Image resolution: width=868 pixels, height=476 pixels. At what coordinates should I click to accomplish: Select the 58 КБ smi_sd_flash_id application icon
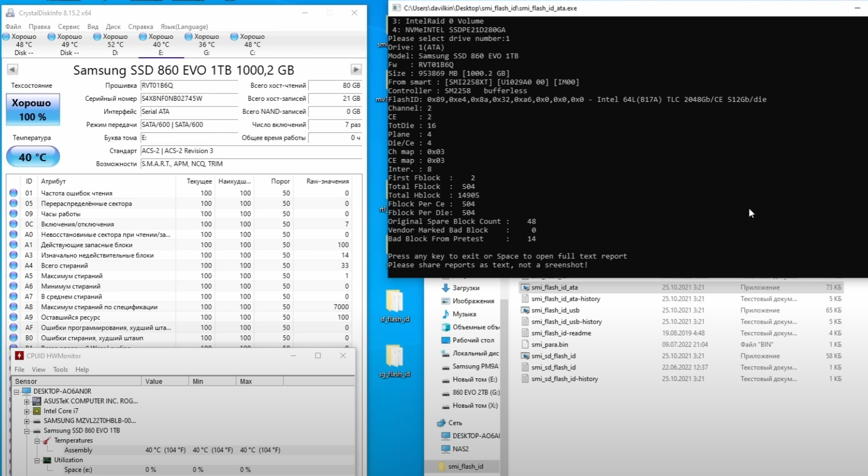point(525,356)
